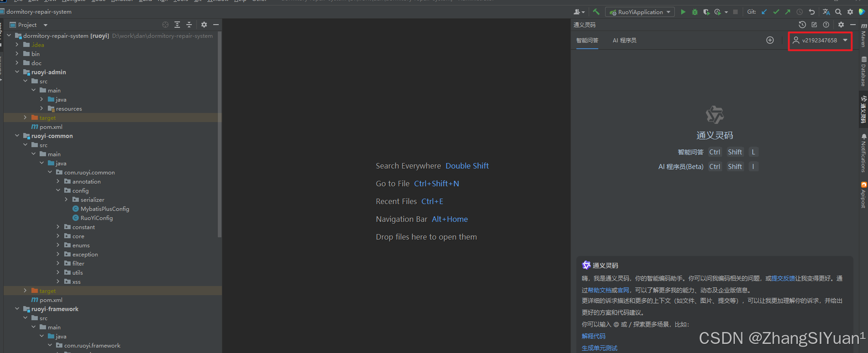Open the code-with-me user icon dropdown
This screenshot has width=868, height=353.
580,12
